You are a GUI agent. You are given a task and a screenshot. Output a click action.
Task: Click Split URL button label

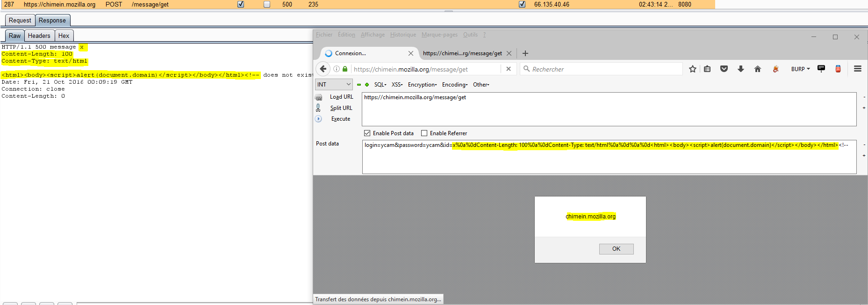(x=341, y=108)
